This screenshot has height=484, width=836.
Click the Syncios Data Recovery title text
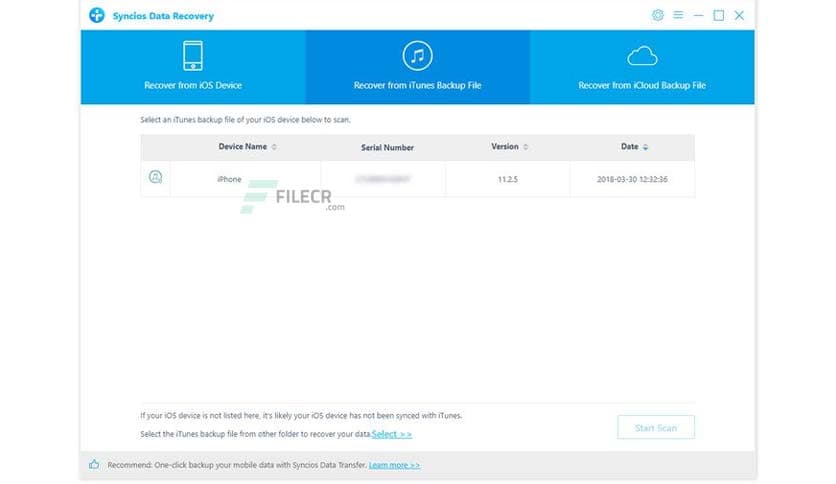pyautogui.click(x=163, y=16)
